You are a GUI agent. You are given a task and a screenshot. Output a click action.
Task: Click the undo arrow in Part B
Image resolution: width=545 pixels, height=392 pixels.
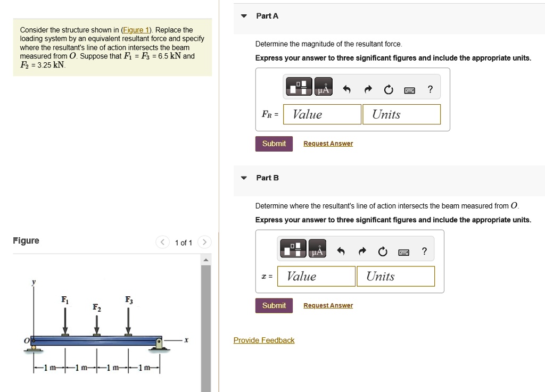pos(341,251)
